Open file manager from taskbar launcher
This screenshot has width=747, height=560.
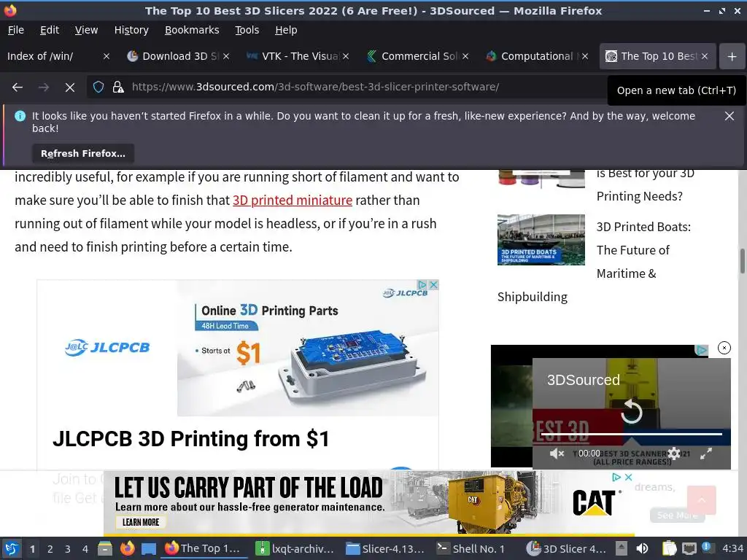105,548
